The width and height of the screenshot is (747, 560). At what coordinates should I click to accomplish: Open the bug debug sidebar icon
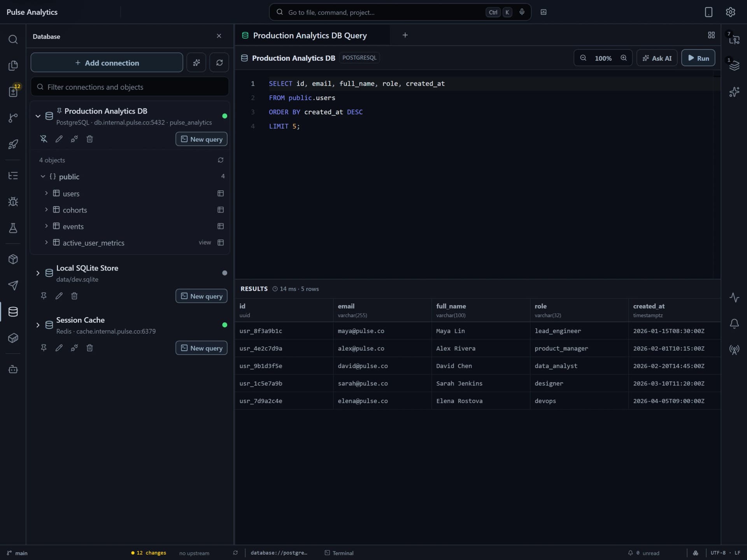tap(13, 202)
